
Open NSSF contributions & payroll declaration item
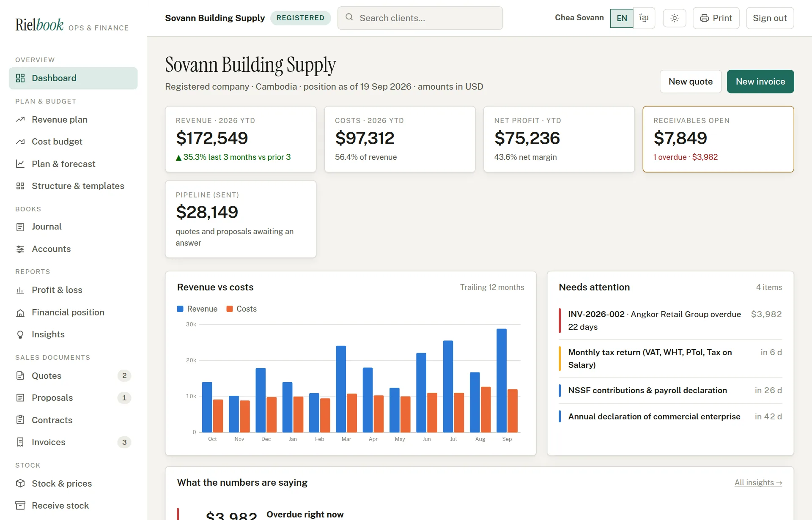670,391
